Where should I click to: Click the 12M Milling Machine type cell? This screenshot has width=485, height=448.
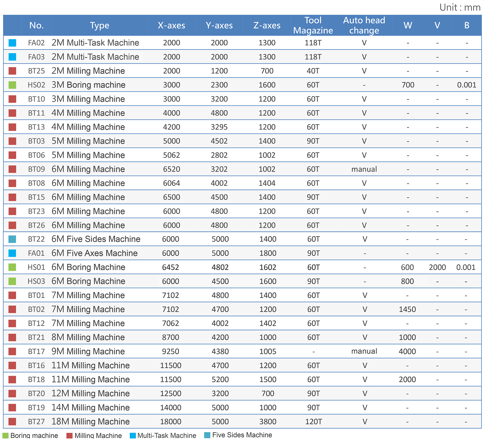[91, 393]
